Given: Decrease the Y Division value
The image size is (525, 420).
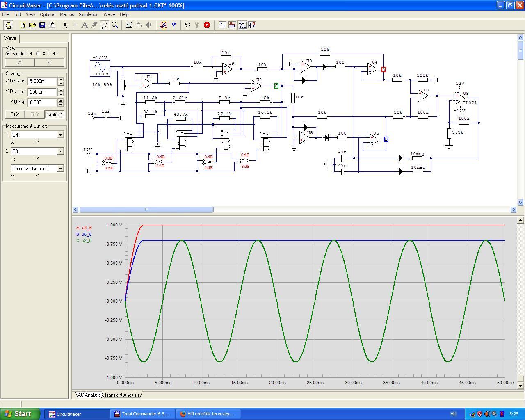Looking at the screenshot, I should (x=61, y=94).
